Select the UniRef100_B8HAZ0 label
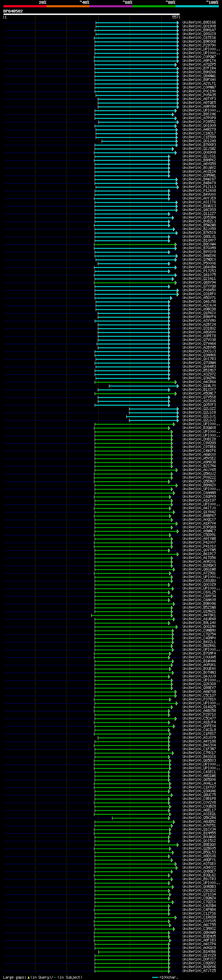Image resolution: width=222 pixels, height=980 pixels. tap(199, 485)
